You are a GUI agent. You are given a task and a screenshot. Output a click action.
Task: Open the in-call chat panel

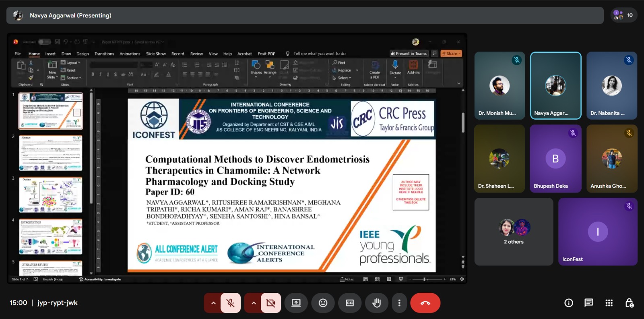(x=589, y=303)
